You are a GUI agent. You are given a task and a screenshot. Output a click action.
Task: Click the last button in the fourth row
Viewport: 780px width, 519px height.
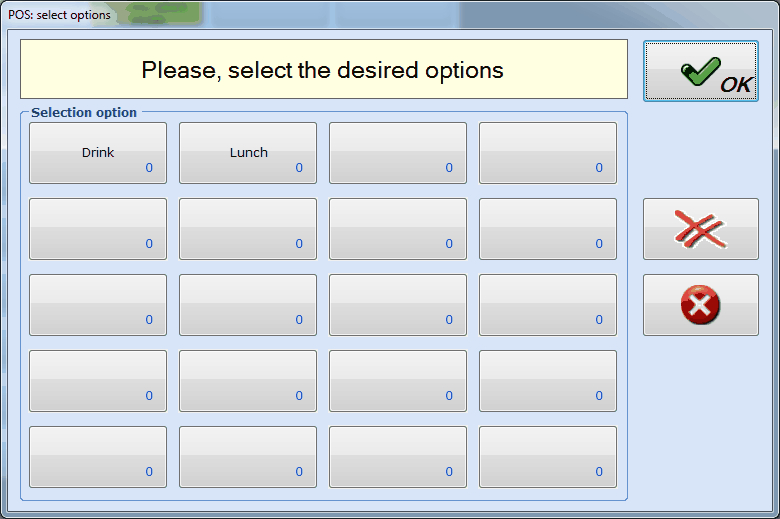point(548,381)
